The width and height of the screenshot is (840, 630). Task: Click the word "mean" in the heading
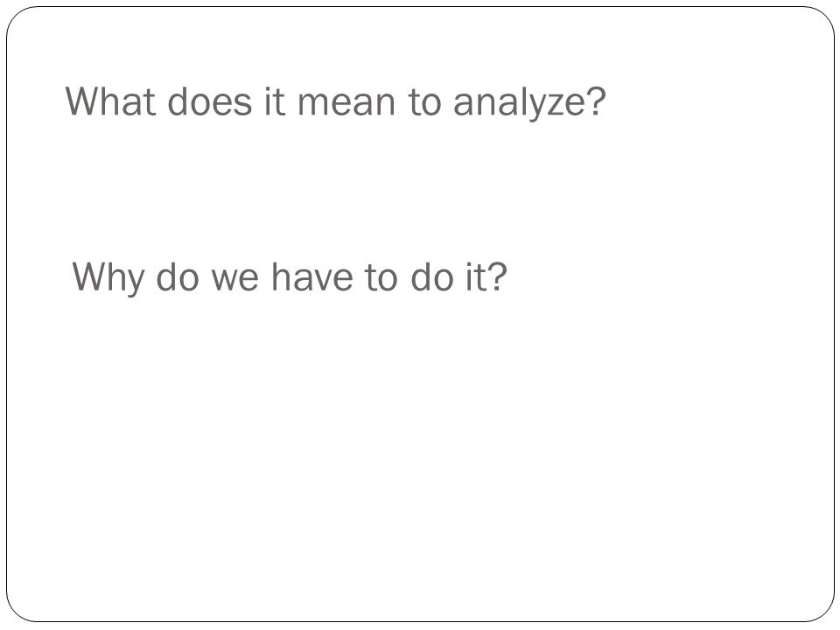click(x=346, y=102)
